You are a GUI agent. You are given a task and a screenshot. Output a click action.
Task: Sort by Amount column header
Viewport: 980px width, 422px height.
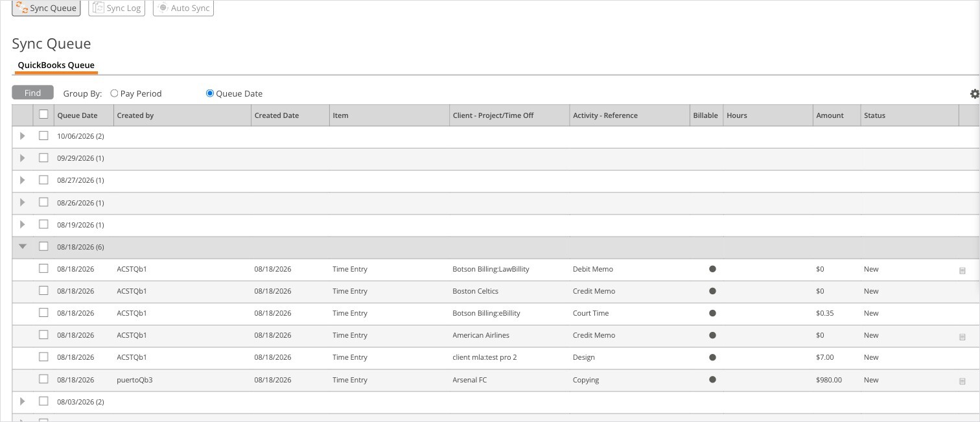(x=837, y=115)
